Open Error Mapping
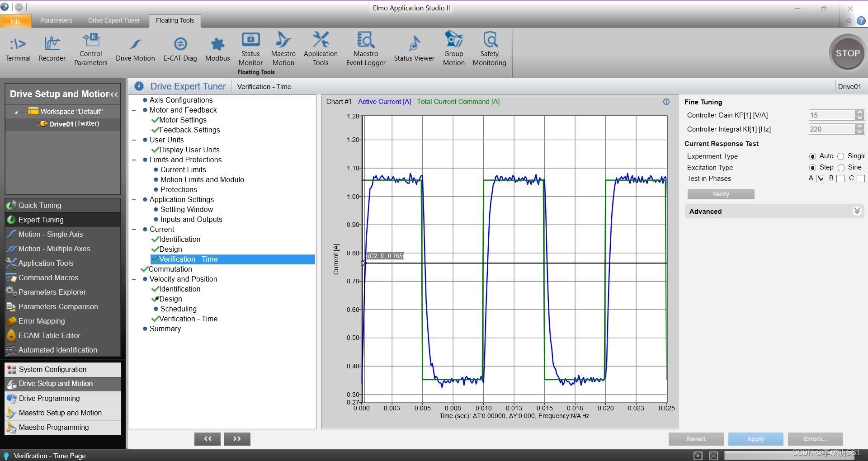This screenshot has width=868, height=461. [x=63, y=321]
